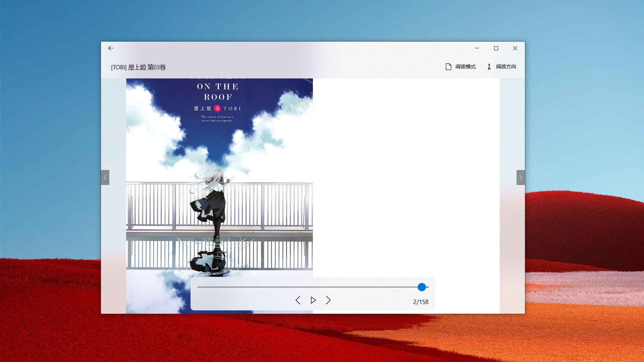Screen dimensions: 644x362
Task: Minimize the reader window
Action: point(477,48)
